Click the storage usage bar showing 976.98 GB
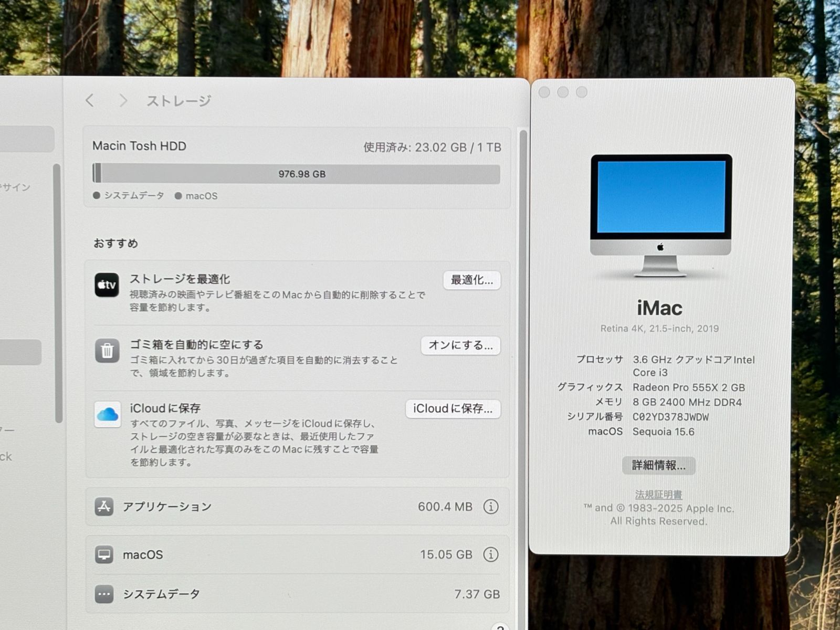Screen dimensions: 840x630 (296, 174)
